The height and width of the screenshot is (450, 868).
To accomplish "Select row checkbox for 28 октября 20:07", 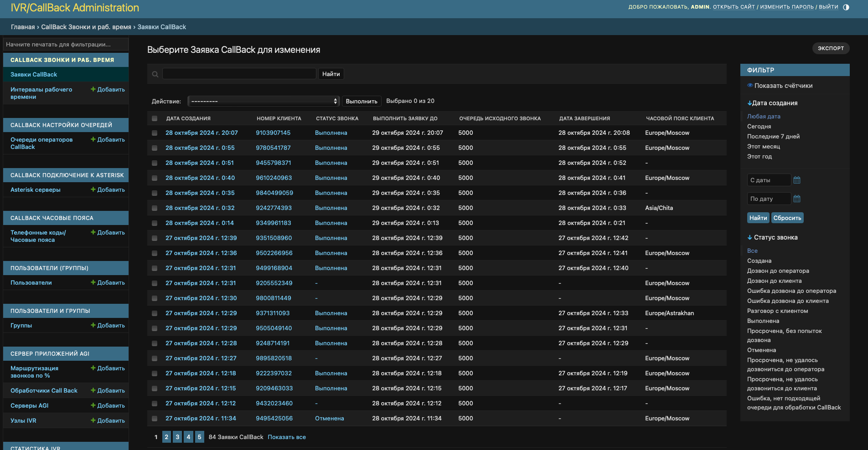I will (x=155, y=133).
